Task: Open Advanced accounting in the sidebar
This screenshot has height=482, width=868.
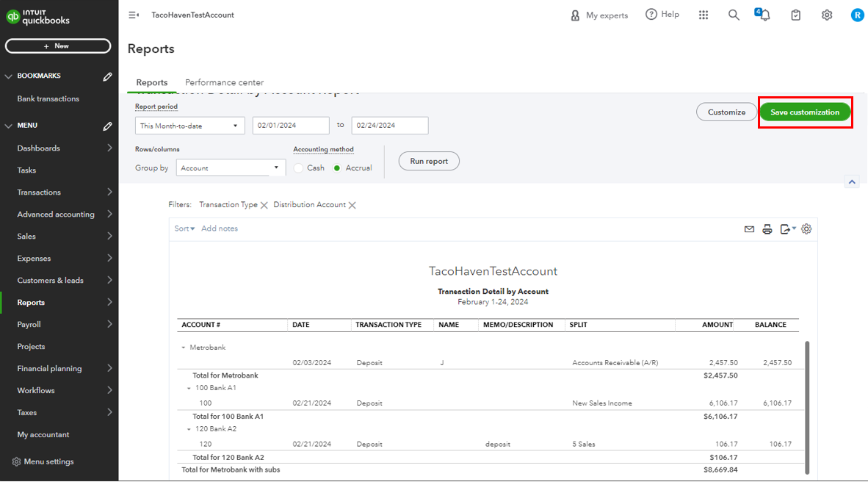Action: pos(59,215)
